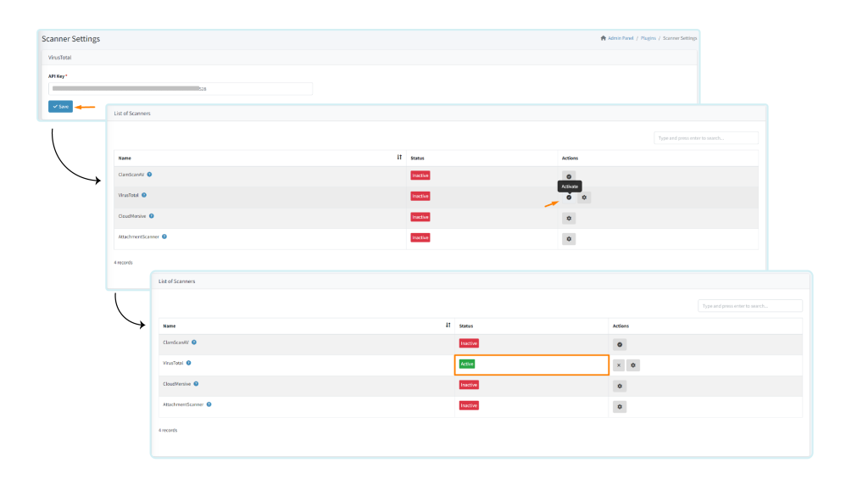Image resolution: width=868 pixels, height=501 pixels.
Task: Click the green Active status badge
Action: point(466,364)
